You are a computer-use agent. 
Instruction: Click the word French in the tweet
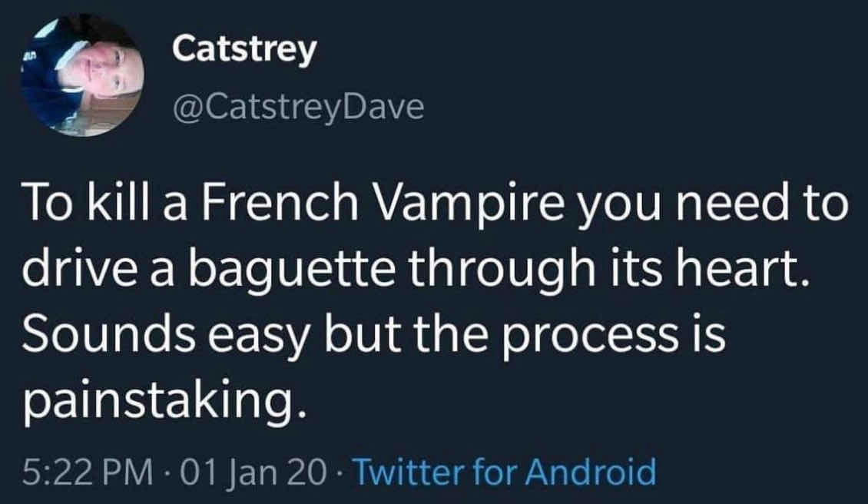(280, 203)
